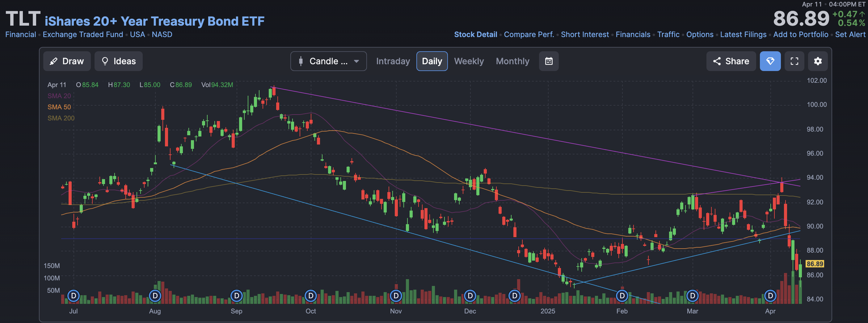Click the SMA 20 indicator label
Viewport: 868px width, 323px height.
coord(59,96)
